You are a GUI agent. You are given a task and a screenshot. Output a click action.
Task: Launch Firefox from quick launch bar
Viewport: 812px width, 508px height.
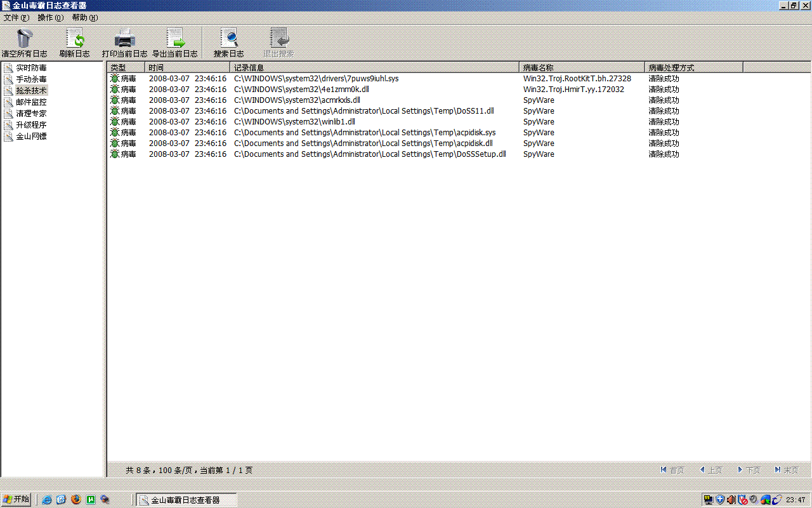point(76,500)
